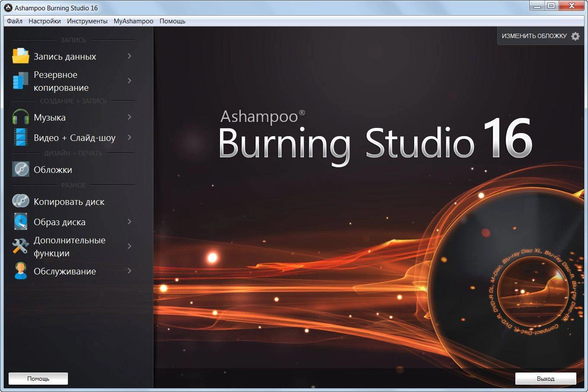This screenshot has width=588, height=392.
Task: Click the Выход button
Action: (546, 379)
